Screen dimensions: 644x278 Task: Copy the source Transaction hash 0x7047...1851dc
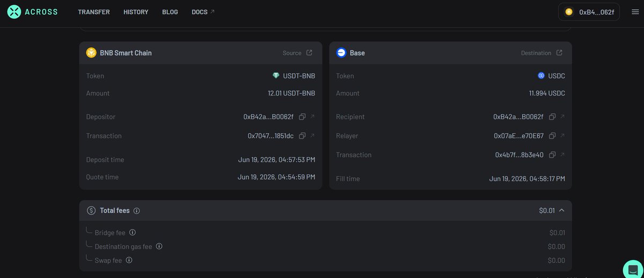point(302,136)
